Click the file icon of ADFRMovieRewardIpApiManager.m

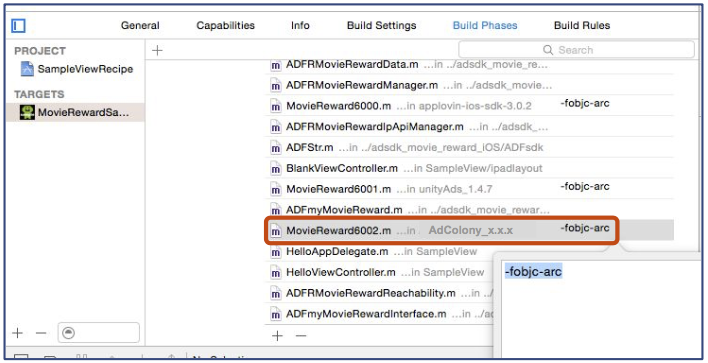275,127
